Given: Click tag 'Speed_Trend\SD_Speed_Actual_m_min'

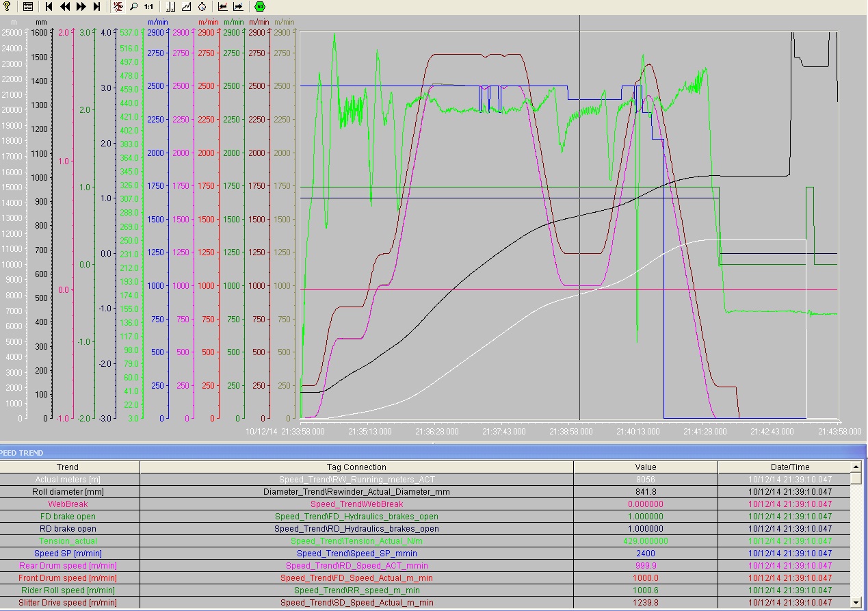Looking at the screenshot, I should (356, 603).
